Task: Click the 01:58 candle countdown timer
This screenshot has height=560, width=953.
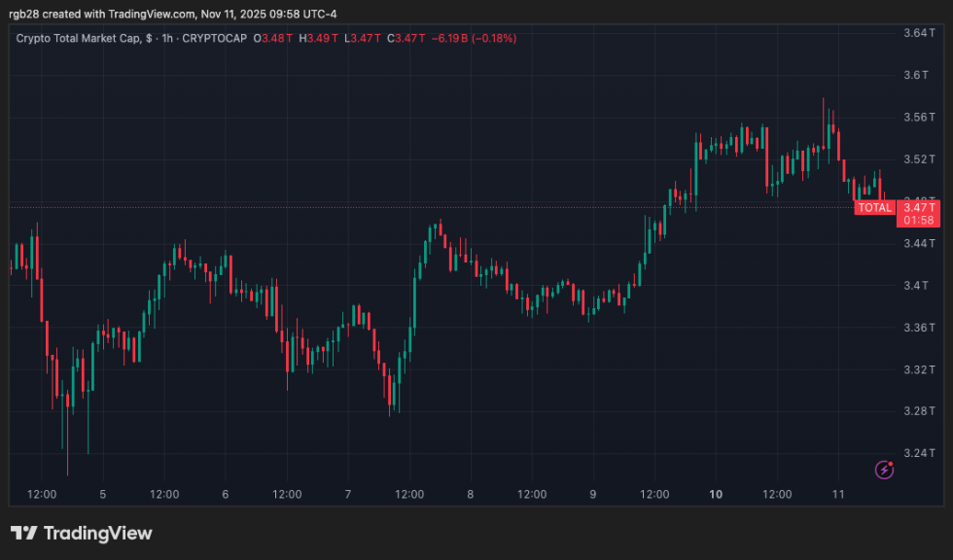Action: (x=919, y=221)
